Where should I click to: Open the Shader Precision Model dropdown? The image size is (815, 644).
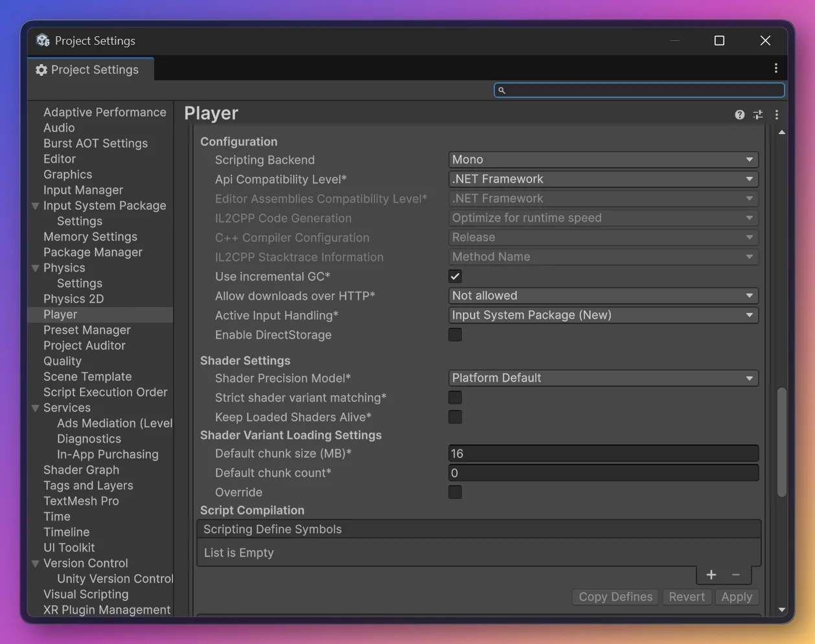point(603,378)
